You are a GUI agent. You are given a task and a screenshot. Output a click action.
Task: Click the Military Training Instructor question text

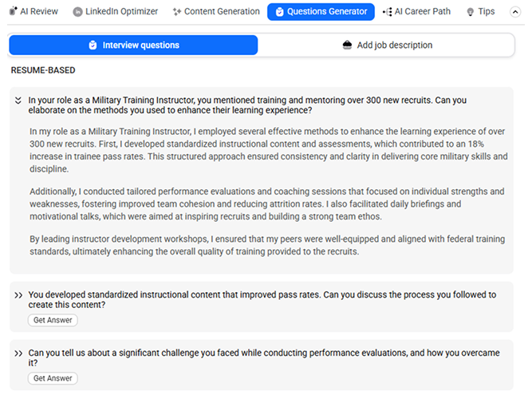click(247, 105)
